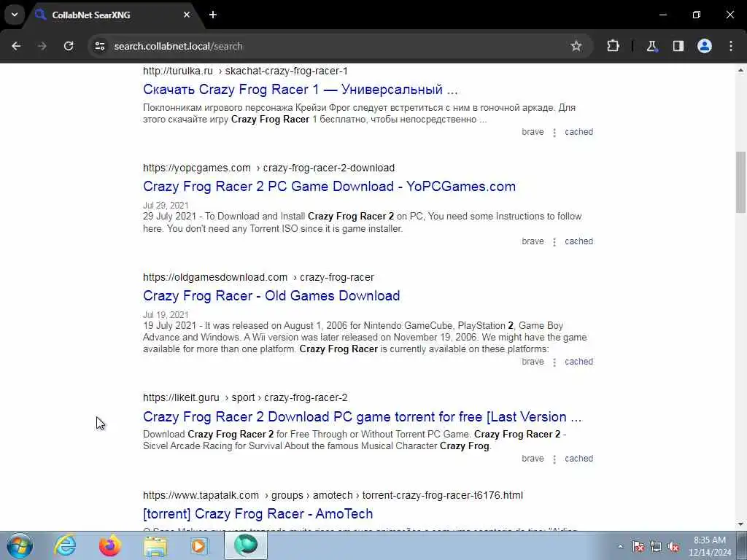Open Crazy Frog Racer 2 Download torrent result
Screen dimensions: 747x560
[x=362, y=416]
